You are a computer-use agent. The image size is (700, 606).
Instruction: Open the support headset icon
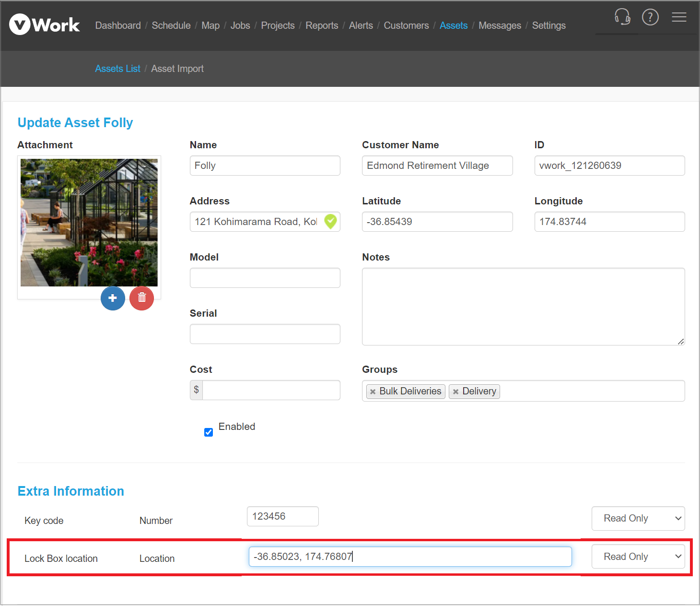pos(622,17)
